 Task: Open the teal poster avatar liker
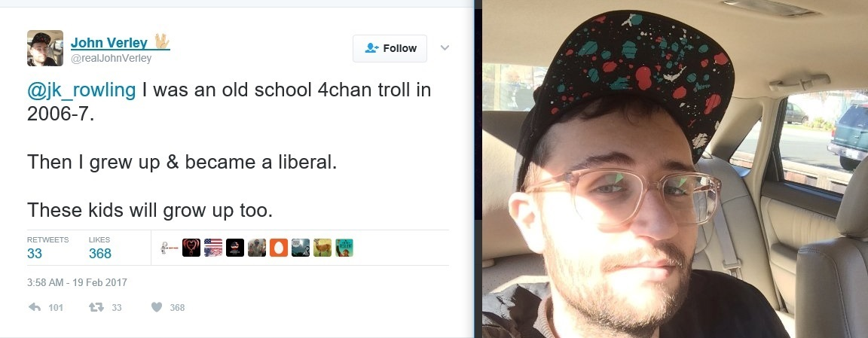click(344, 248)
